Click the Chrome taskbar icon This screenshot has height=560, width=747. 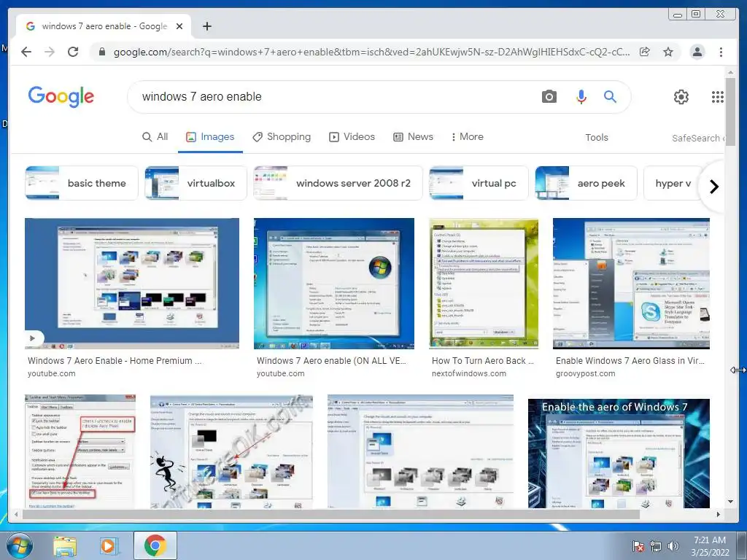click(155, 545)
